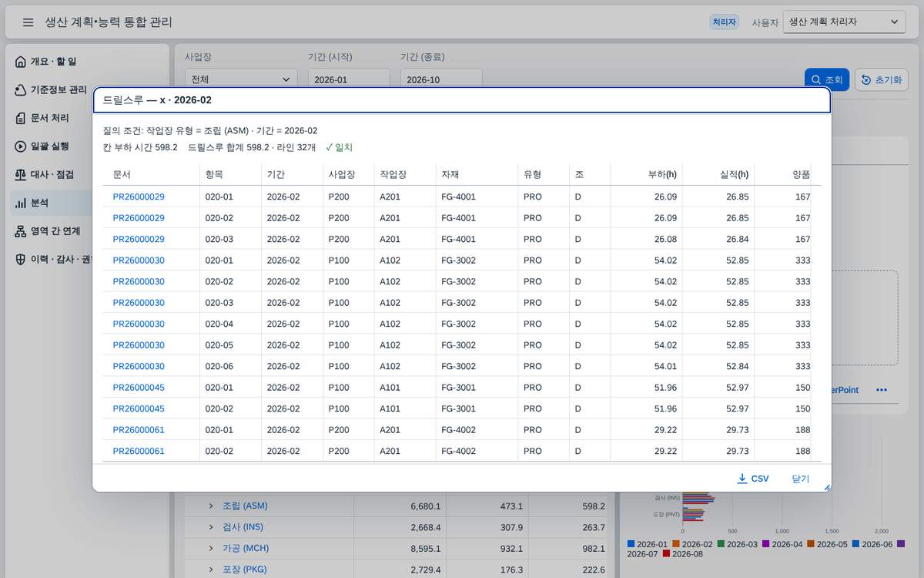Viewport: 924px width, 578px height.
Task: Open document PR26000045 for item 020-02
Action: (139, 408)
